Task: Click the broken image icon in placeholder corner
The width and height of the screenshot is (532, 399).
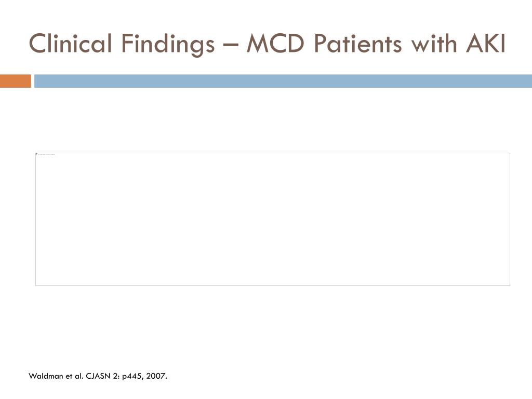Action: [x=37, y=154]
